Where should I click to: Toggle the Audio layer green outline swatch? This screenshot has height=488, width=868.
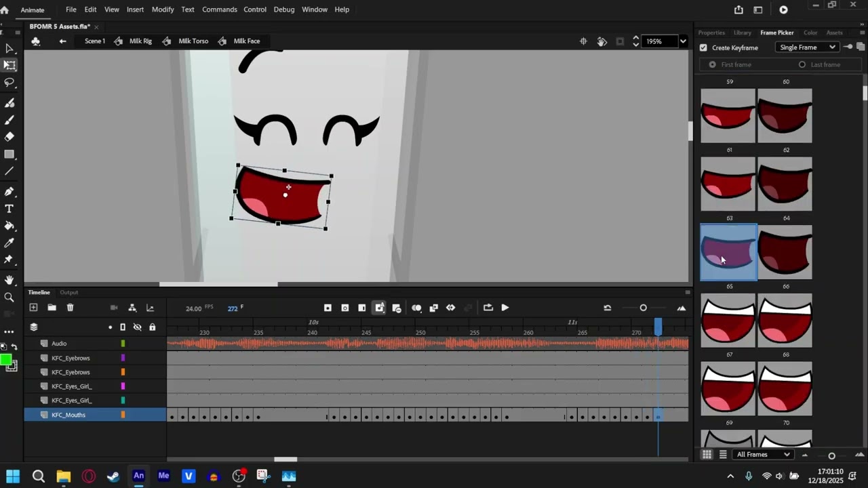123,344
